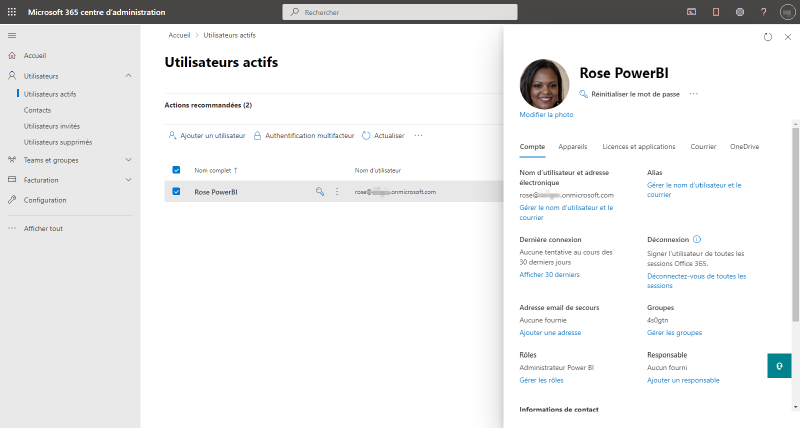The width and height of the screenshot is (800, 428).
Task: Click Rose PowerBI name in table
Action: [216, 192]
